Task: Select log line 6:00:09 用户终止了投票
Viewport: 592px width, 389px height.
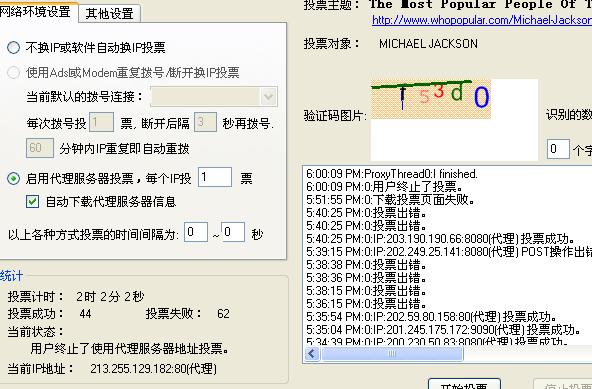Action: (x=384, y=187)
